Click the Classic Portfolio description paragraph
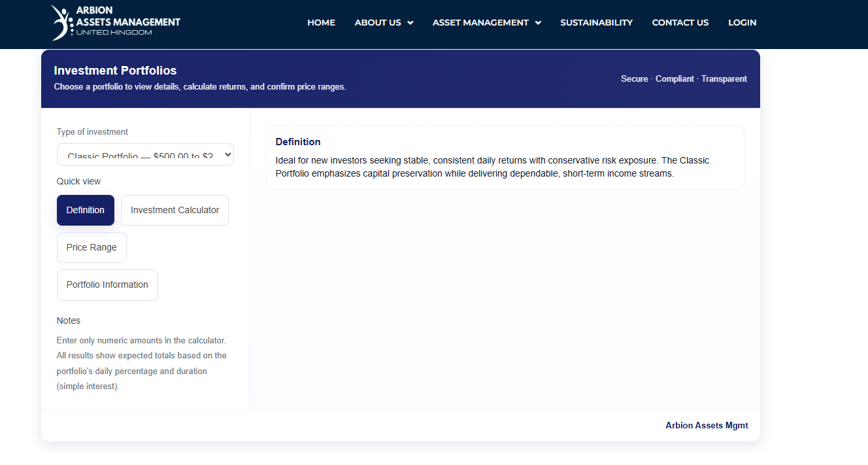Viewport: 868px width, 465px height. [x=492, y=167]
